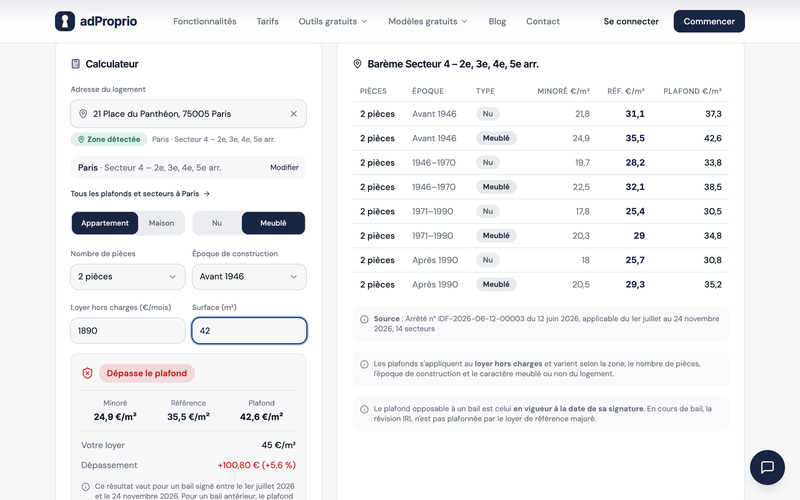Viewport: 800px width, 500px height.
Task: Click Meublé tag in 1946–1970 row
Action: 496,187
